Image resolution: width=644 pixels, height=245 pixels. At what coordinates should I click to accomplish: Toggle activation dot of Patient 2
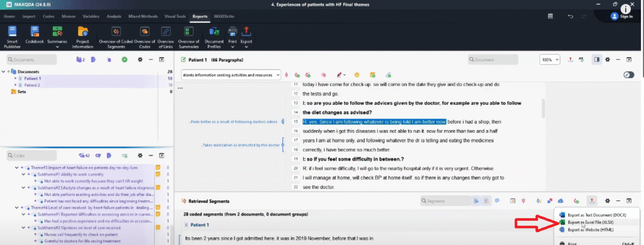click(x=16, y=85)
